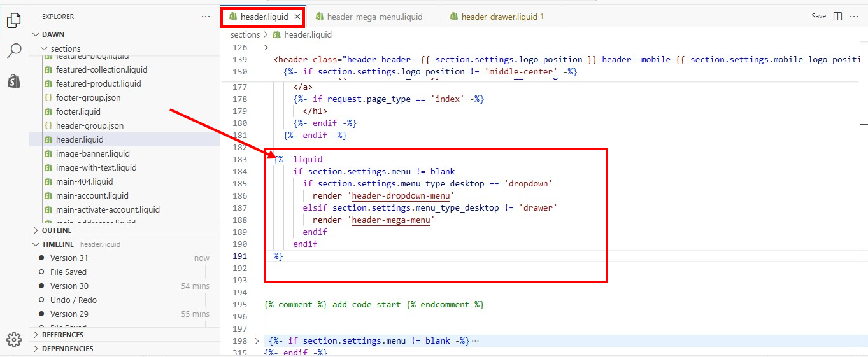This screenshot has height=357, width=868.
Task: Open editor more actions ellipsis near Save
Action: (x=853, y=17)
